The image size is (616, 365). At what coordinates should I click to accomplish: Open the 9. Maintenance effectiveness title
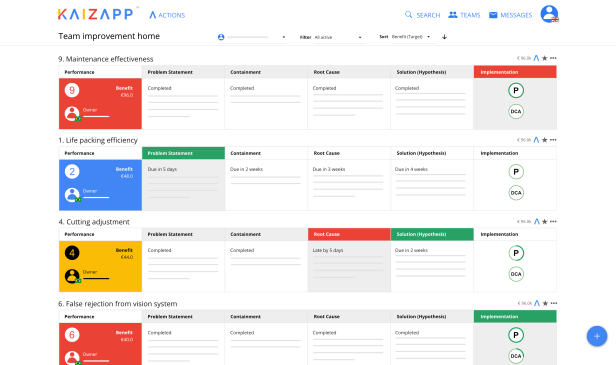click(106, 59)
